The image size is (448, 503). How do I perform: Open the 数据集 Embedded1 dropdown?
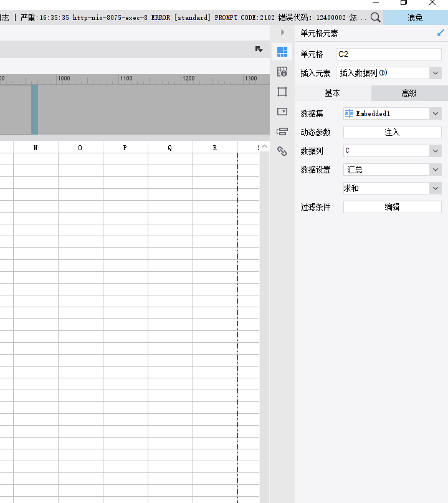(435, 113)
